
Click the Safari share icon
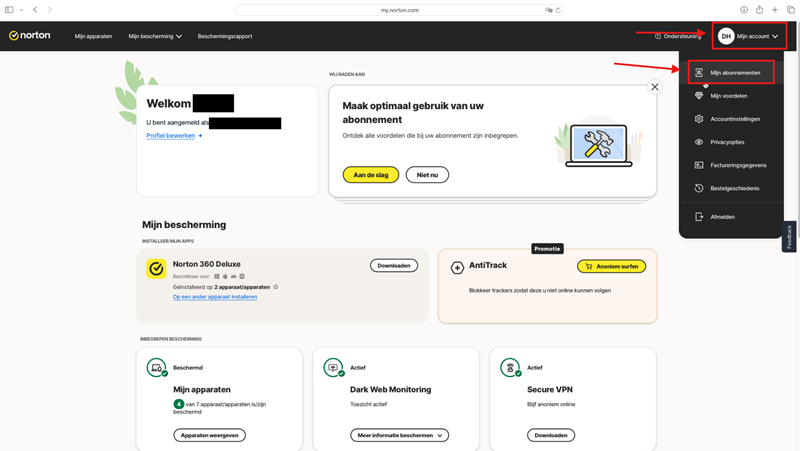click(x=759, y=10)
